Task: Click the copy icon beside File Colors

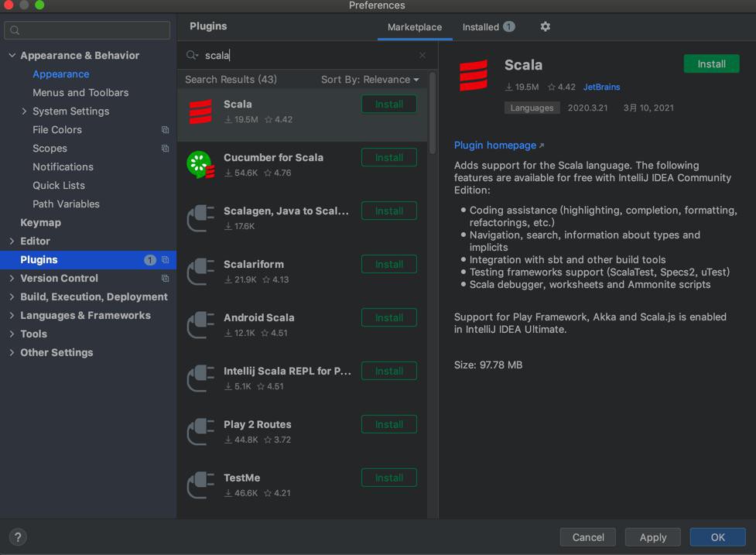Action: (x=166, y=130)
